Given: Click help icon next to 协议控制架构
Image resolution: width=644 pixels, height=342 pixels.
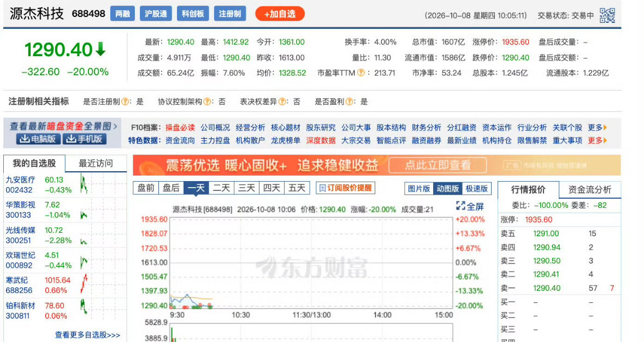Looking at the screenshot, I should pos(207,101).
